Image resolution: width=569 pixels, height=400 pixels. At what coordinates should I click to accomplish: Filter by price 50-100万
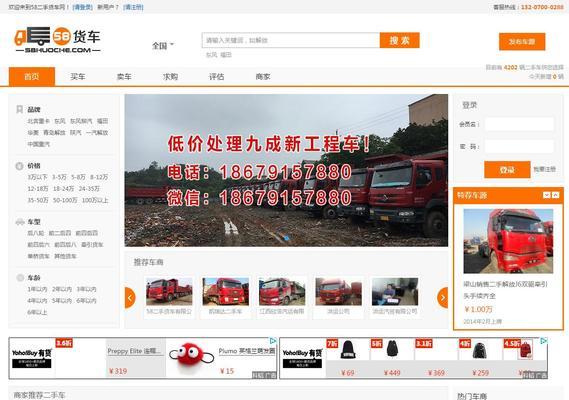[x=65, y=200]
